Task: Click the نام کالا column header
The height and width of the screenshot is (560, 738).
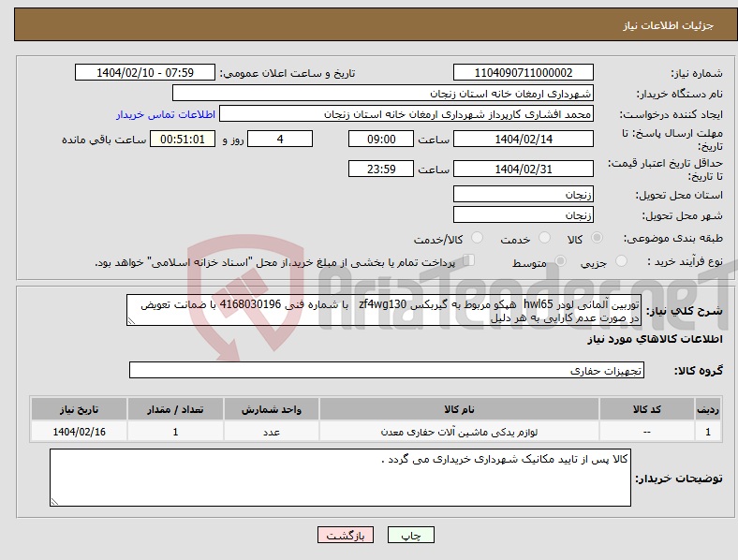Action: point(459,409)
